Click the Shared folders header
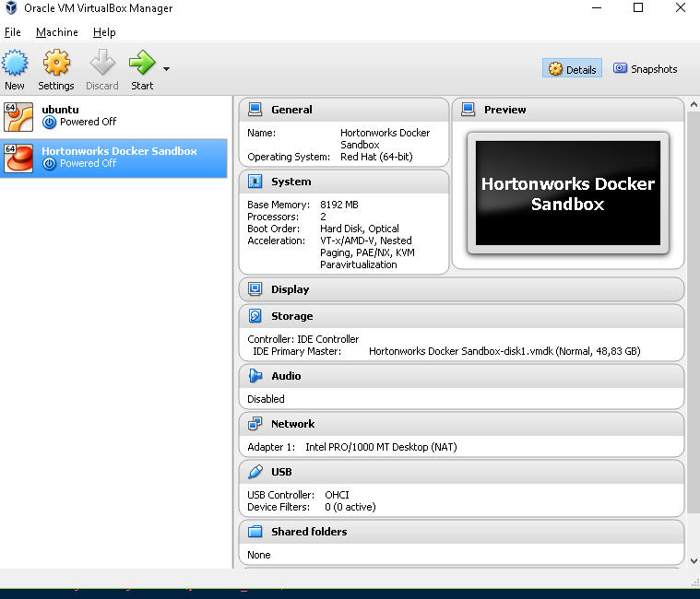The height and width of the screenshot is (599, 700). coord(461,532)
